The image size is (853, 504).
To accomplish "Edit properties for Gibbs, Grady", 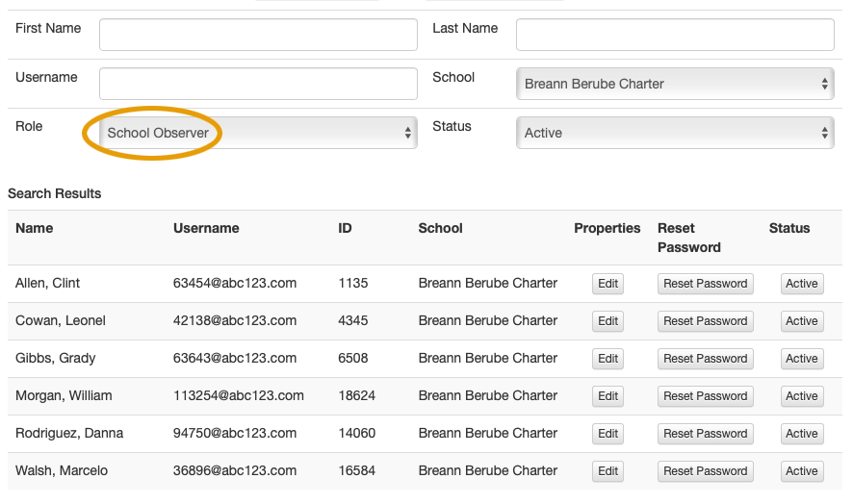I will tap(607, 359).
